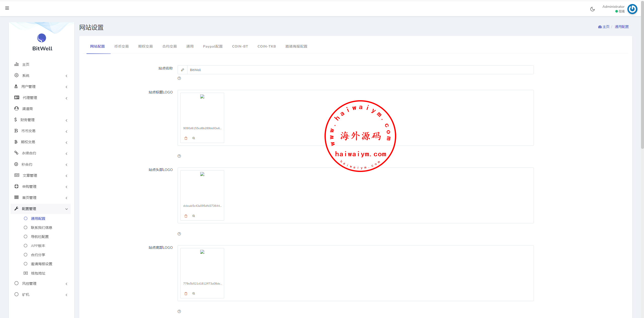Click the Administrator power avatar icon
This screenshot has width=644, height=318.
632,9
